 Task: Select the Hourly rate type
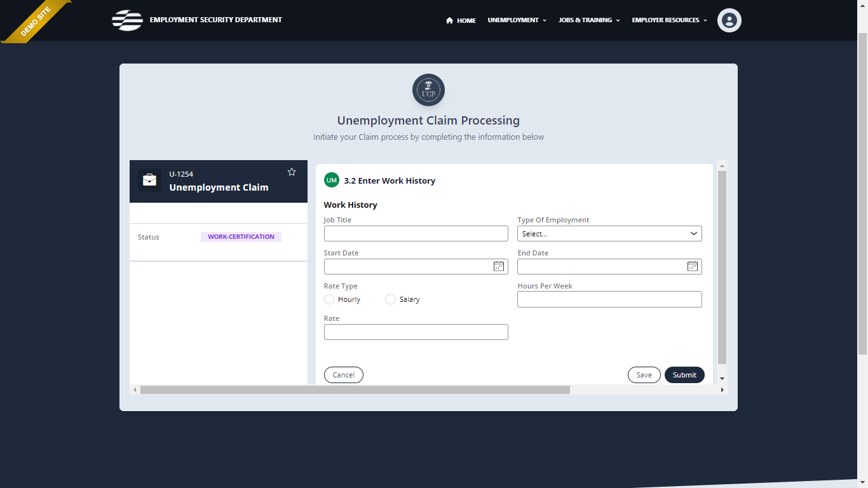pos(328,299)
